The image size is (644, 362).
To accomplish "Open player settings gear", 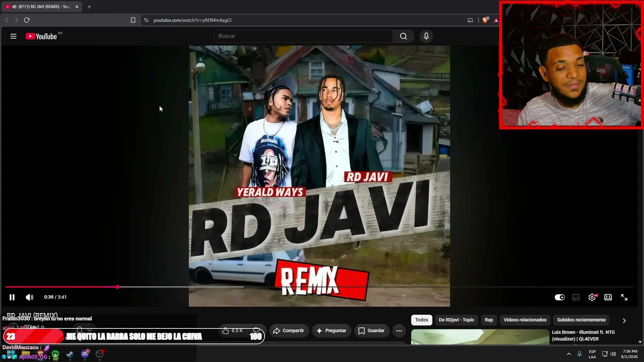I will [x=592, y=297].
